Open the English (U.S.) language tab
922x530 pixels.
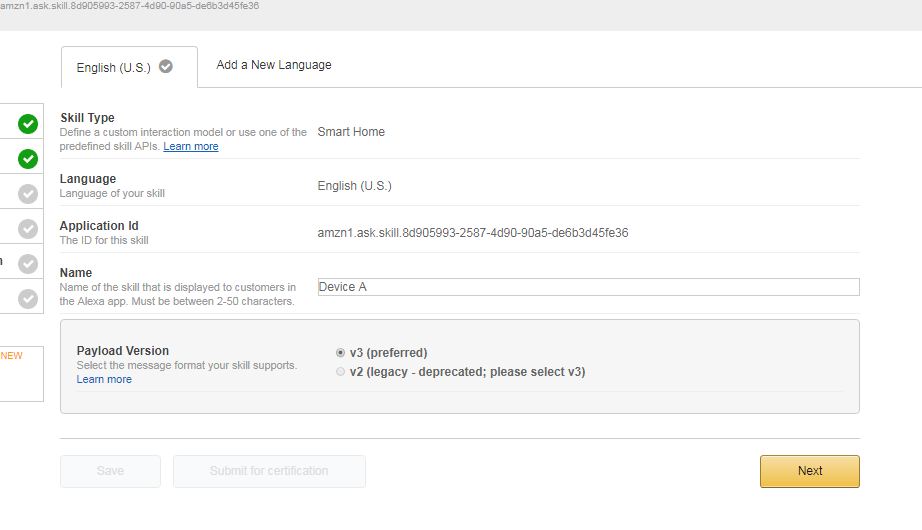point(129,67)
